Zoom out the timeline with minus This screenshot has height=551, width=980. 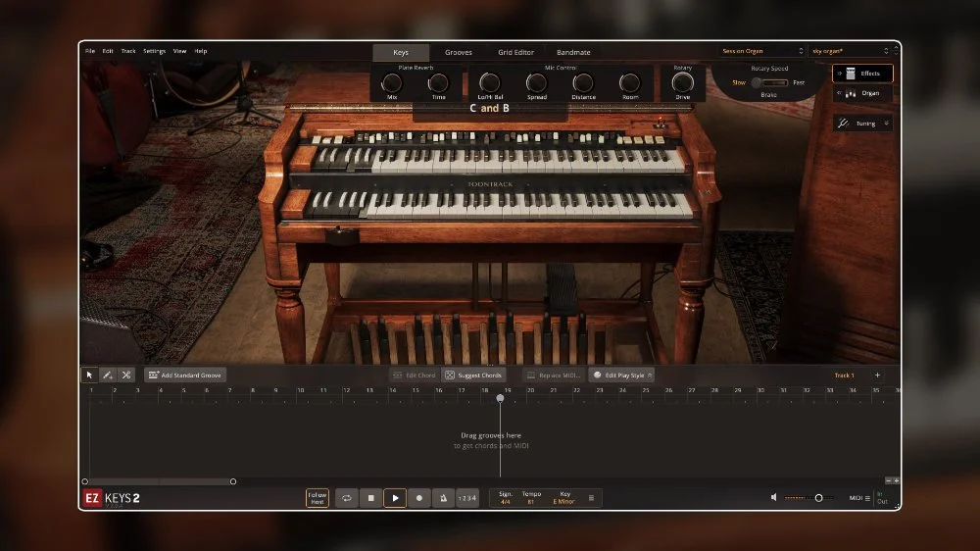(888, 480)
